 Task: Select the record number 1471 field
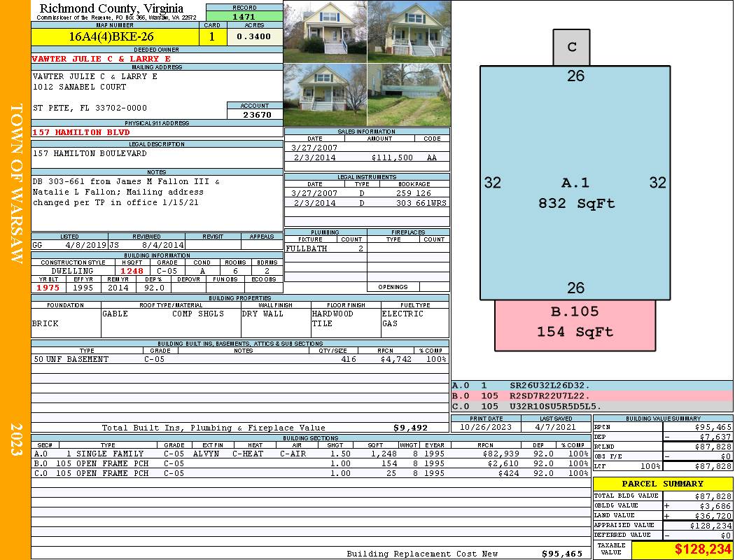[x=244, y=16]
